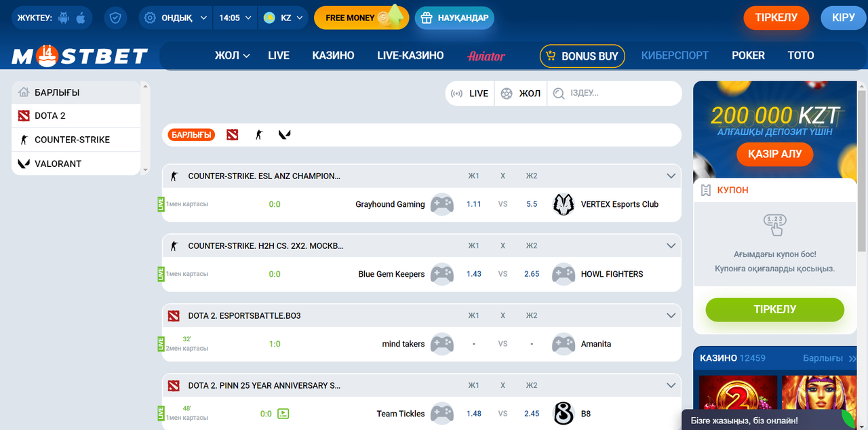
Task: Open odds format settings dropdown ОНДЫҚ
Action: pyautogui.click(x=176, y=18)
